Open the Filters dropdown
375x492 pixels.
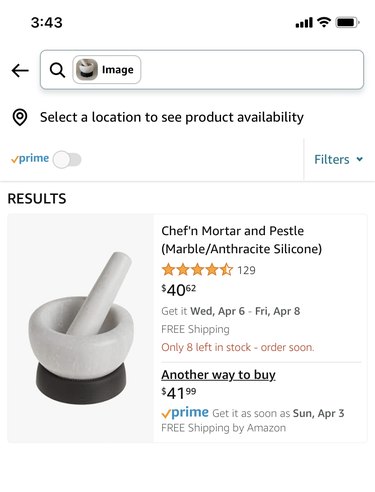pos(338,159)
